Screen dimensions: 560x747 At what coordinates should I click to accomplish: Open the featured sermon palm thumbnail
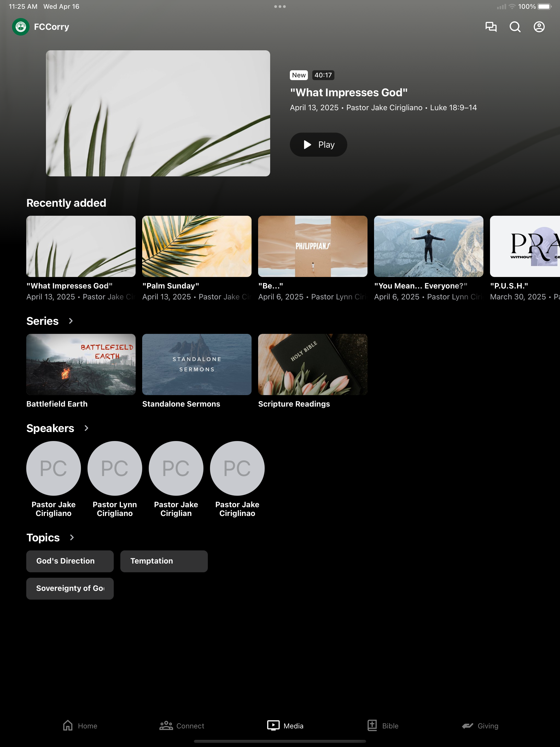(x=158, y=113)
